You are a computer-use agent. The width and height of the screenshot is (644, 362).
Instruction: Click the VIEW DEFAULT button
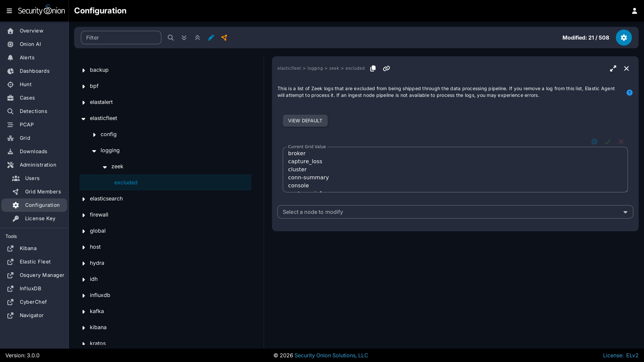click(x=305, y=121)
